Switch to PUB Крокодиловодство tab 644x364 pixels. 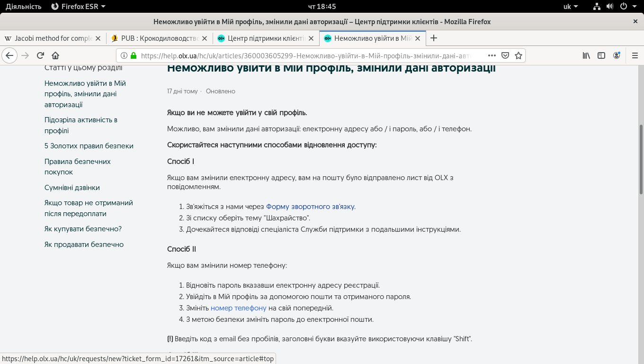coord(159,38)
